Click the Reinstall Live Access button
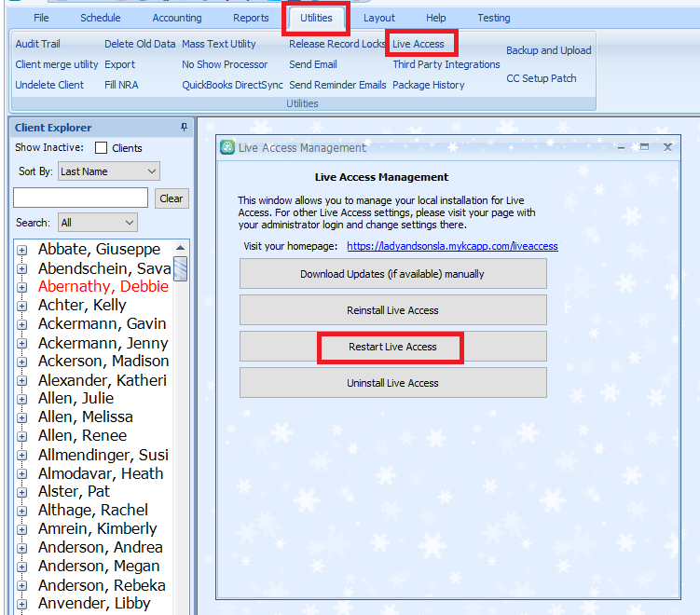Image resolution: width=700 pixels, height=615 pixels. 392,310
